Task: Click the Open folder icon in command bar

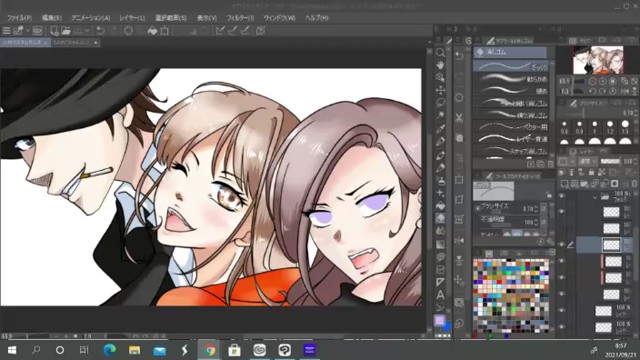Action: coord(66,31)
